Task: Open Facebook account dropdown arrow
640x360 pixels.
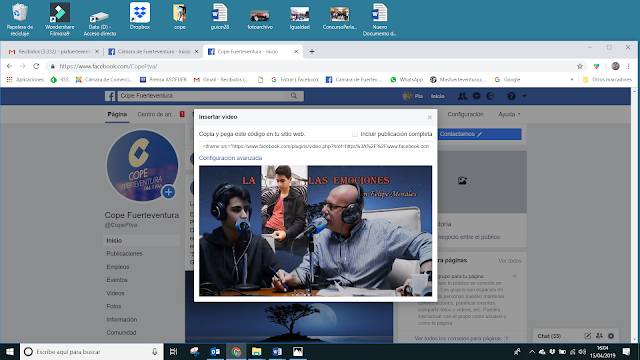Action: 524,96
